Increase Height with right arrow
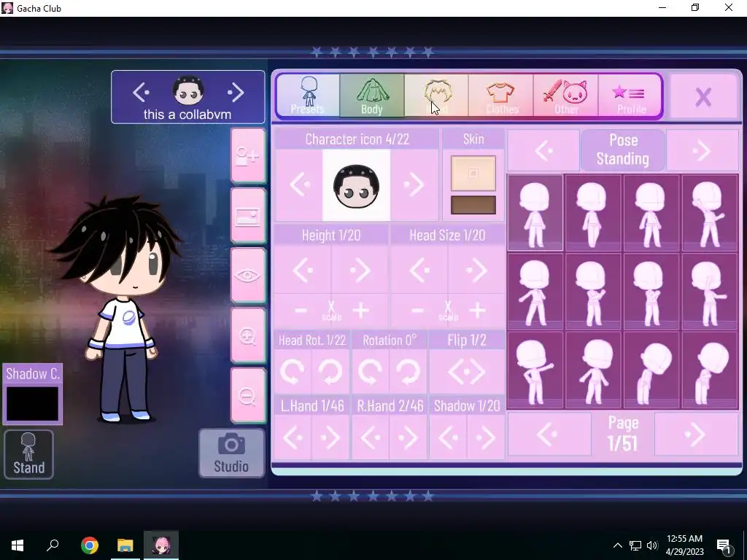The image size is (747, 560). (360, 270)
